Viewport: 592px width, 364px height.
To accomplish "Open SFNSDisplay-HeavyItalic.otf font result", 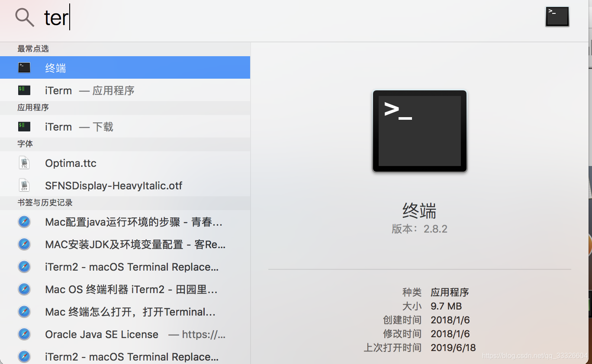I will 125,185.
